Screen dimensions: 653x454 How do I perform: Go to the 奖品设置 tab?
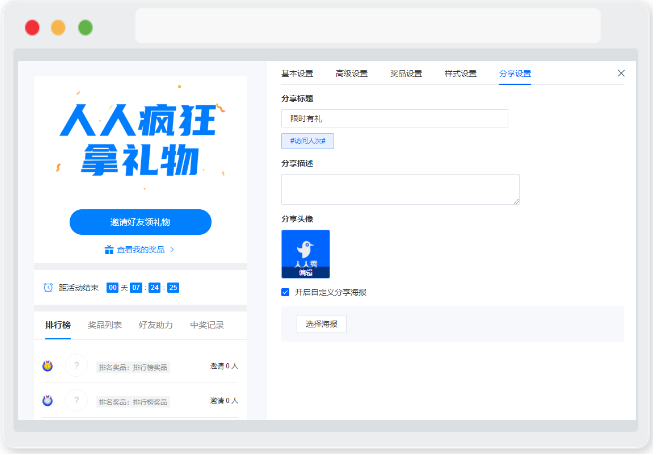click(x=406, y=74)
